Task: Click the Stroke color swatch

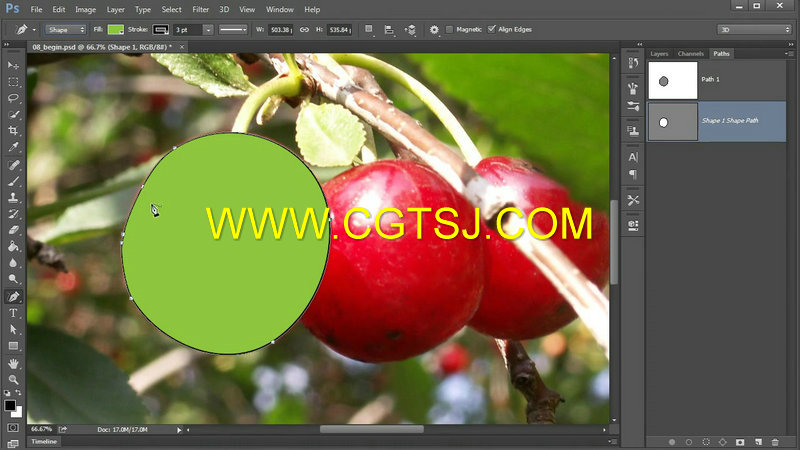Action: (161, 30)
